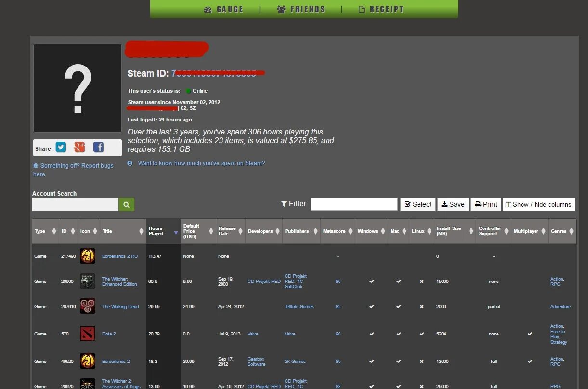Open Valve developer link in Dota 2 row
Viewport: 588px width, 389px height.
tap(253, 334)
